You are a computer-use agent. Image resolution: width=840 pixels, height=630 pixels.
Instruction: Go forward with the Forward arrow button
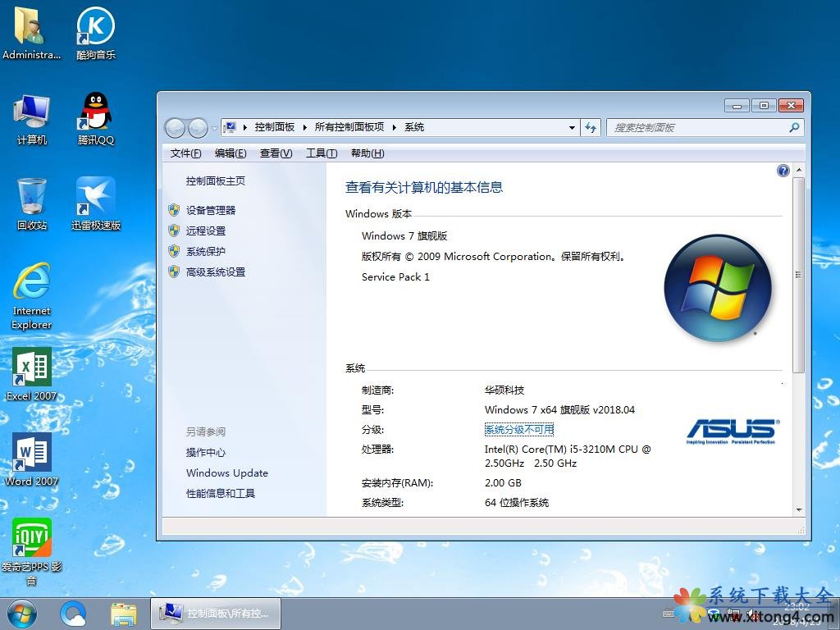(198, 127)
